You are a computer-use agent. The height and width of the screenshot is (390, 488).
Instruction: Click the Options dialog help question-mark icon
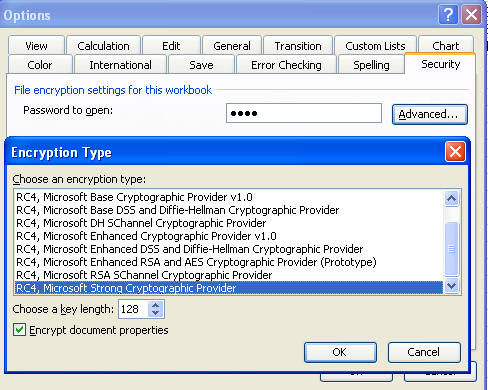448,15
